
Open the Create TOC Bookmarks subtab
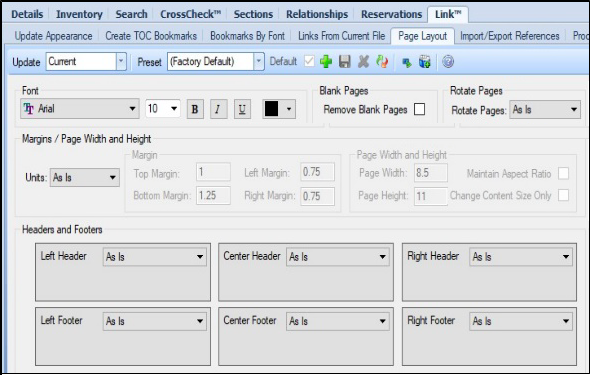click(151, 36)
